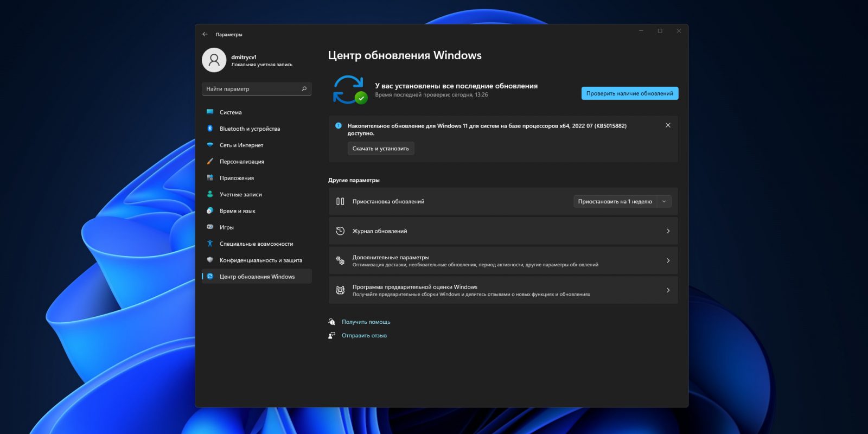
Task: Open Приложения section
Action: [x=257, y=178]
